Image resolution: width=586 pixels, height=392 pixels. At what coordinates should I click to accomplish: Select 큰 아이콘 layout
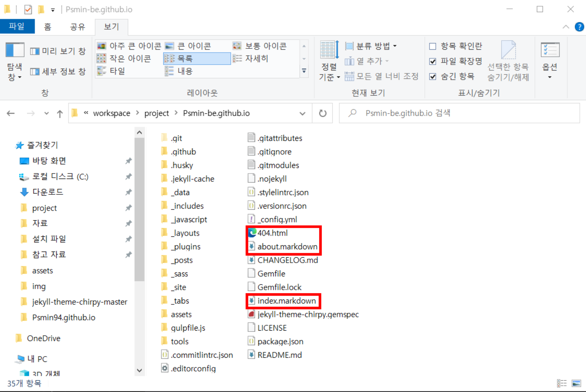click(188, 46)
